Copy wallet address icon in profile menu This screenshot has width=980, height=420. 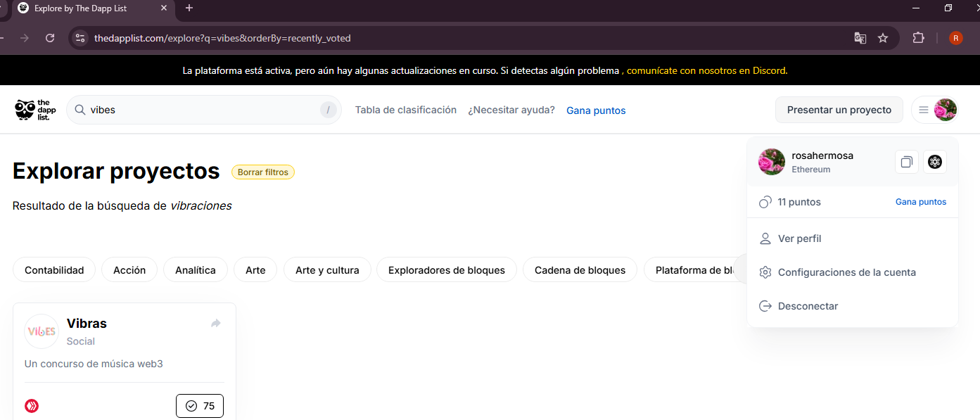pos(907,162)
